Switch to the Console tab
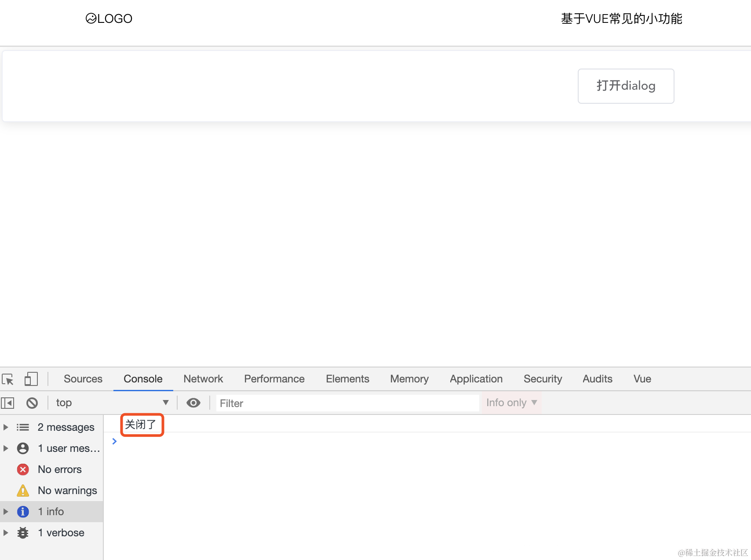The image size is (751, 560). [143, 379]
